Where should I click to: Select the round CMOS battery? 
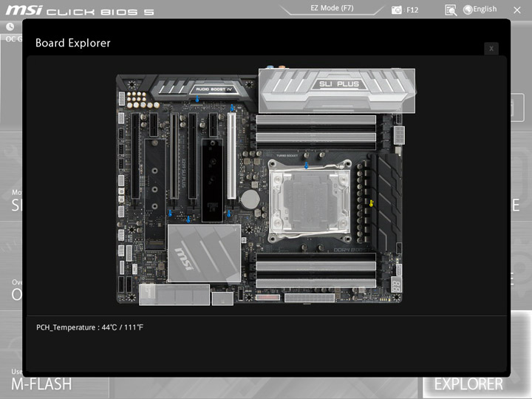[250, 199]
